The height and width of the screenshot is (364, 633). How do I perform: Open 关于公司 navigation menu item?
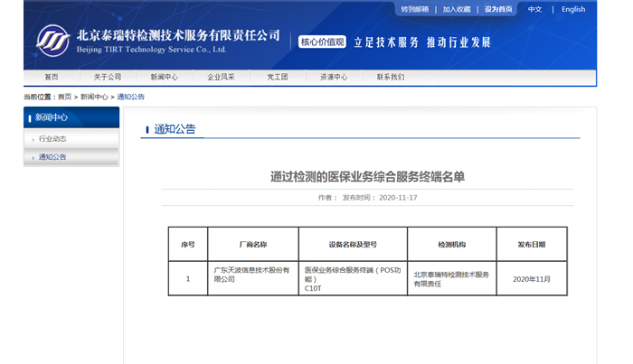(108, 77)
